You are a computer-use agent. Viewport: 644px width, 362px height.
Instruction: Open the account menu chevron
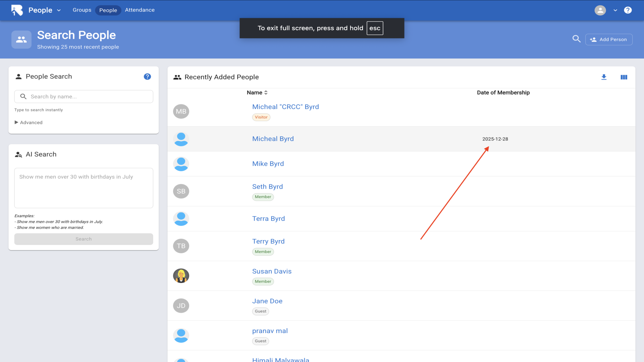[x=615, y=10]
